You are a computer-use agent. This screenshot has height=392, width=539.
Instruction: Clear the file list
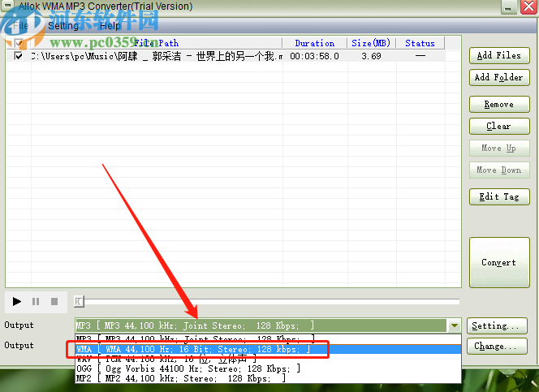(x=499, y=126)
